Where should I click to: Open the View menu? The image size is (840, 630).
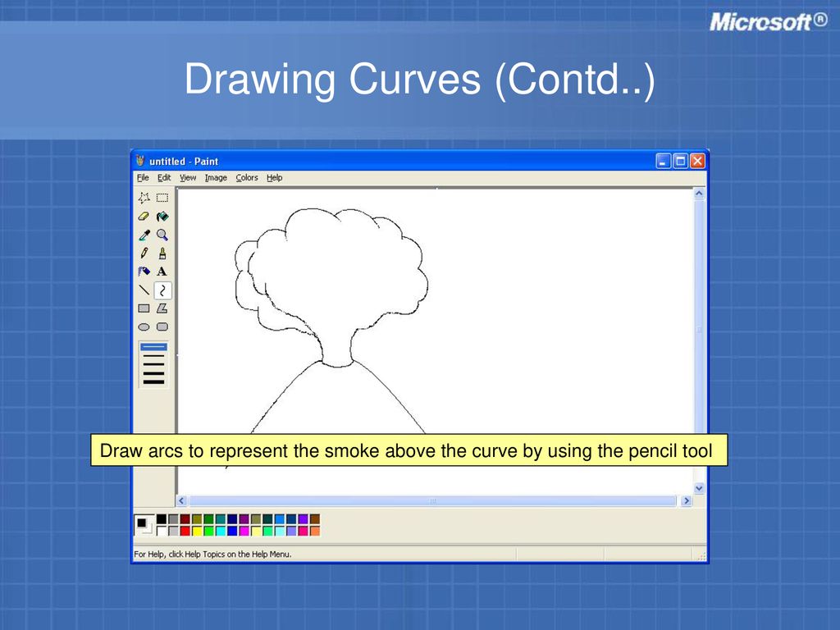188,177
